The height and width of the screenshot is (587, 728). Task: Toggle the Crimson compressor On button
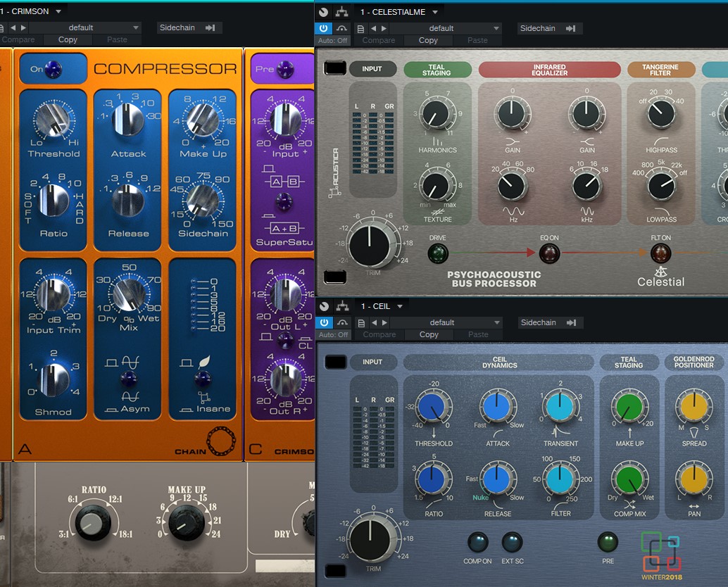53,69
